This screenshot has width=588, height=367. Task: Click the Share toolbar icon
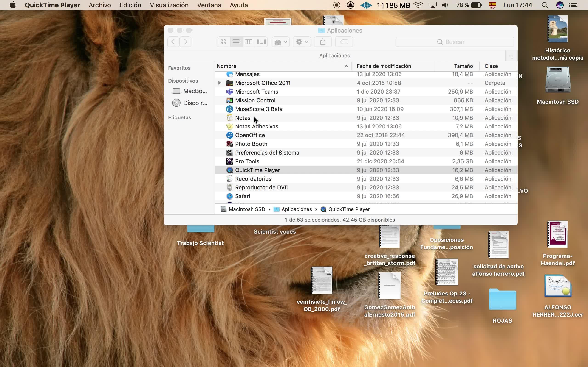pos(323,42)
